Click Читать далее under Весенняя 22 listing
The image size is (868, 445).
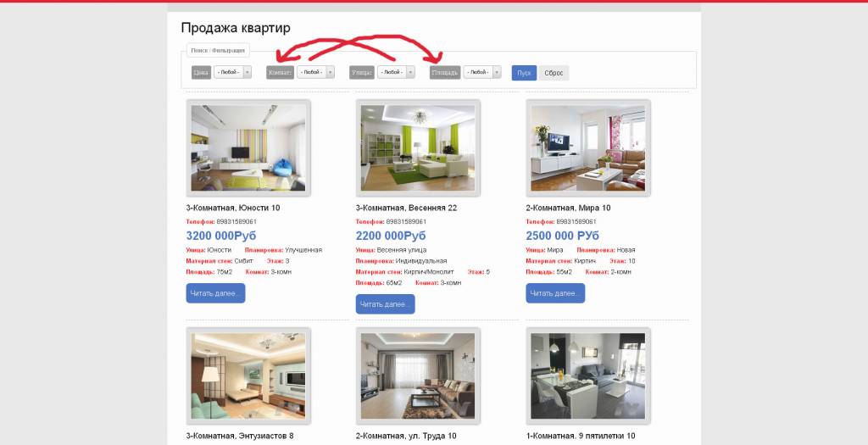[386, 303]
